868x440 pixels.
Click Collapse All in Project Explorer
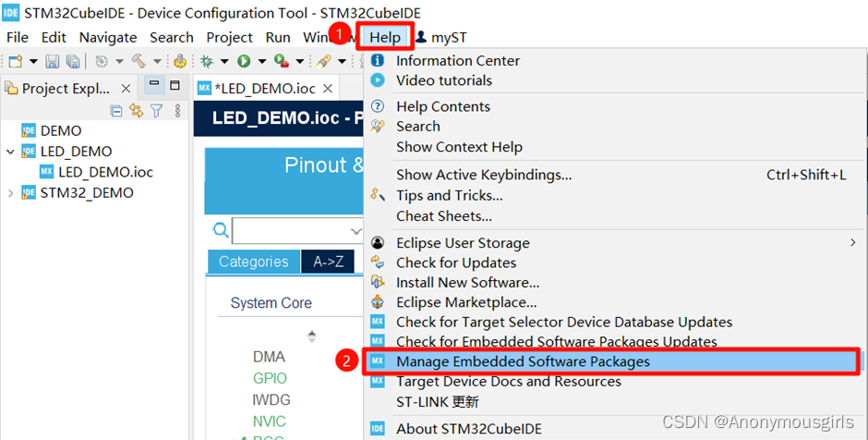click(x=115, y=111)
